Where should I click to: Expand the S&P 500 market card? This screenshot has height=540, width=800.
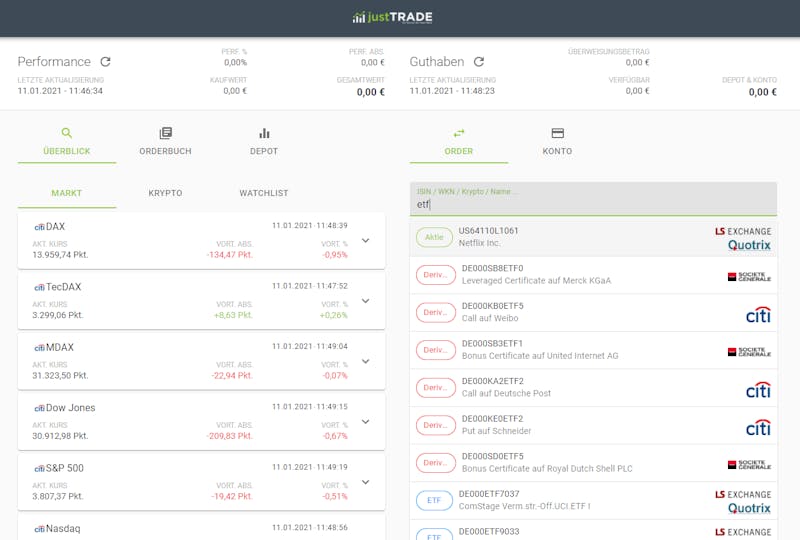tap(365, 482)
